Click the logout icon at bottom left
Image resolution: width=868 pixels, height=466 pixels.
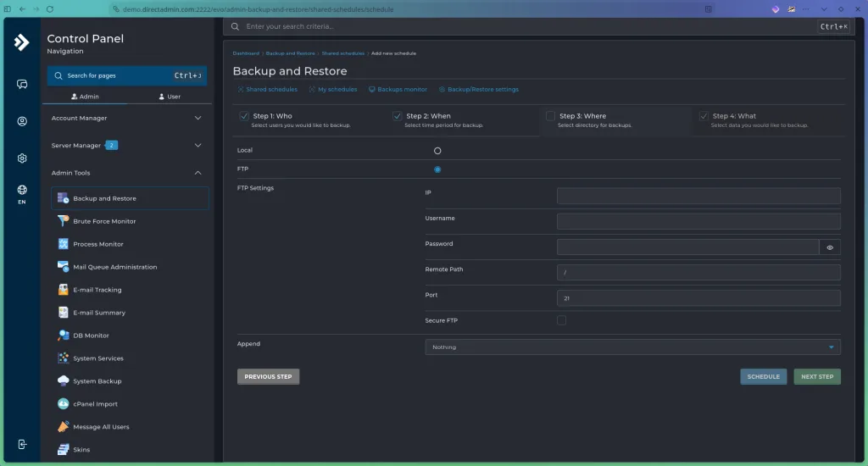21,445
